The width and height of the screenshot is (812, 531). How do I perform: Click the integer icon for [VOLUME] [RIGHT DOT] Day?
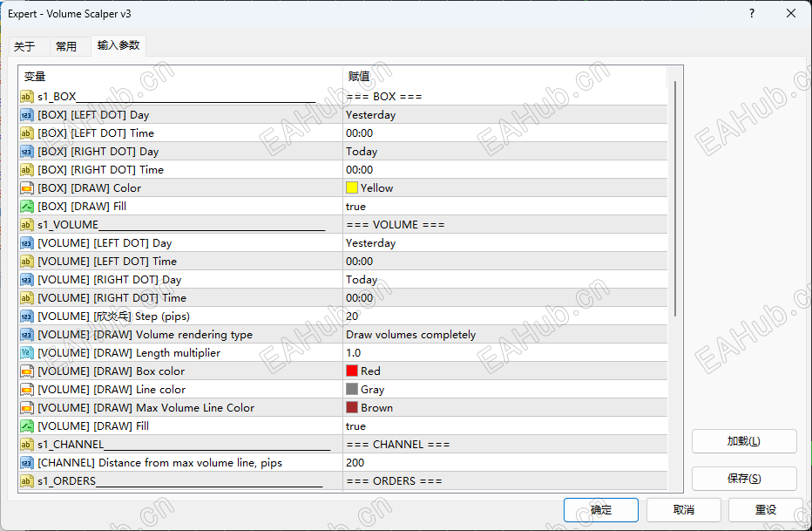point(27,280)
